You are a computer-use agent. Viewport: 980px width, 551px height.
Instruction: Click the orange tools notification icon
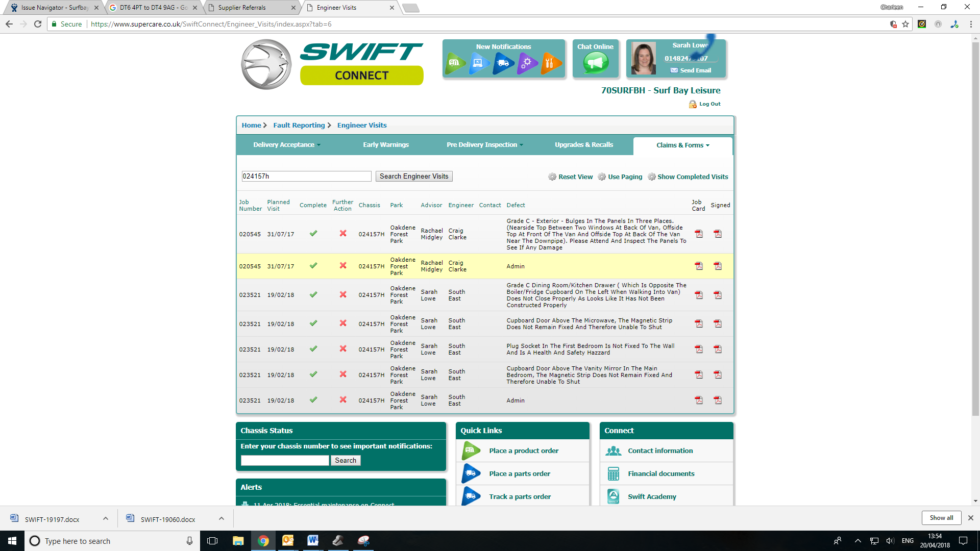point(550,63)
